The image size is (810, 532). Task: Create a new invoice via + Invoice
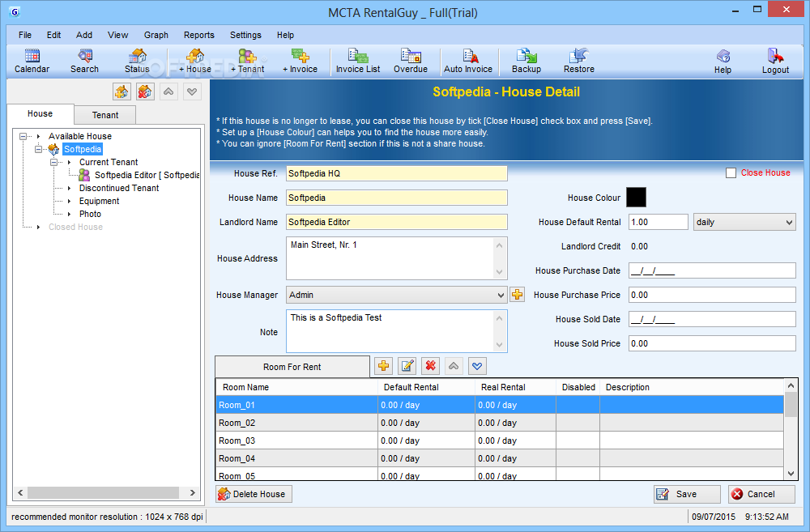(x=301, y=61)
